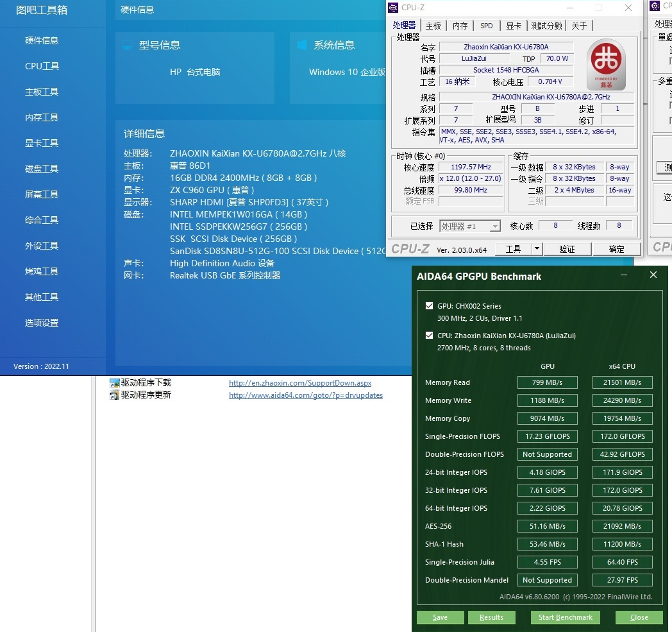The width and height of the screenshot is (672, 632).
Task: Click the Zhaoxin 兆芯 logo in CPU-Z
Action: click(605, 64)
